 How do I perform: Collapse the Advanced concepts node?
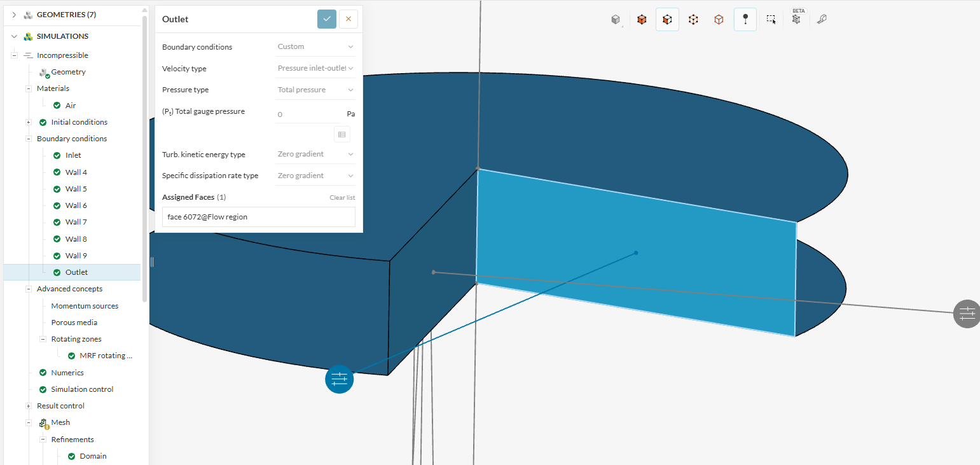[x=29, y=289]
